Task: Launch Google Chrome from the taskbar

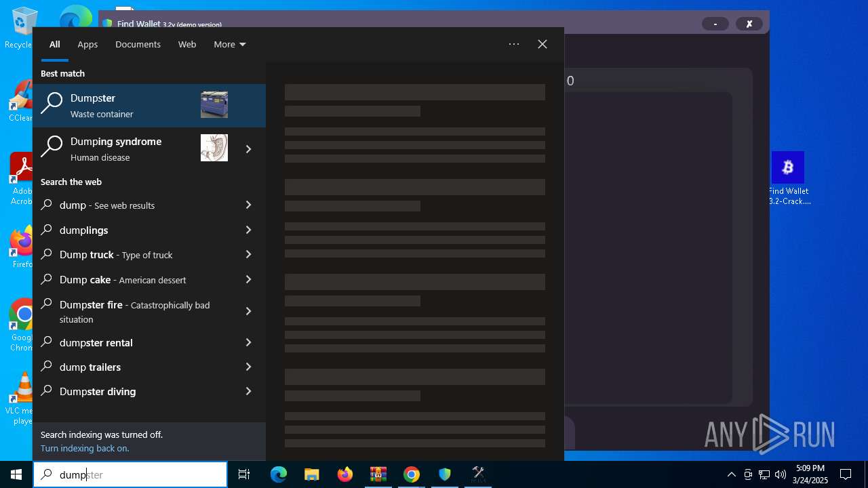Action: 411,474
